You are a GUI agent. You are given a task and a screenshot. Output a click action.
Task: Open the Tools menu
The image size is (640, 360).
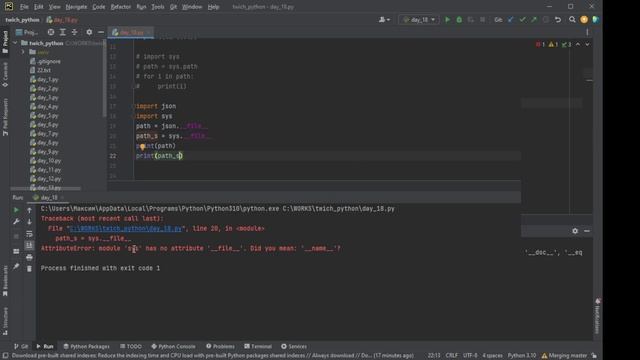pos(158,7)
